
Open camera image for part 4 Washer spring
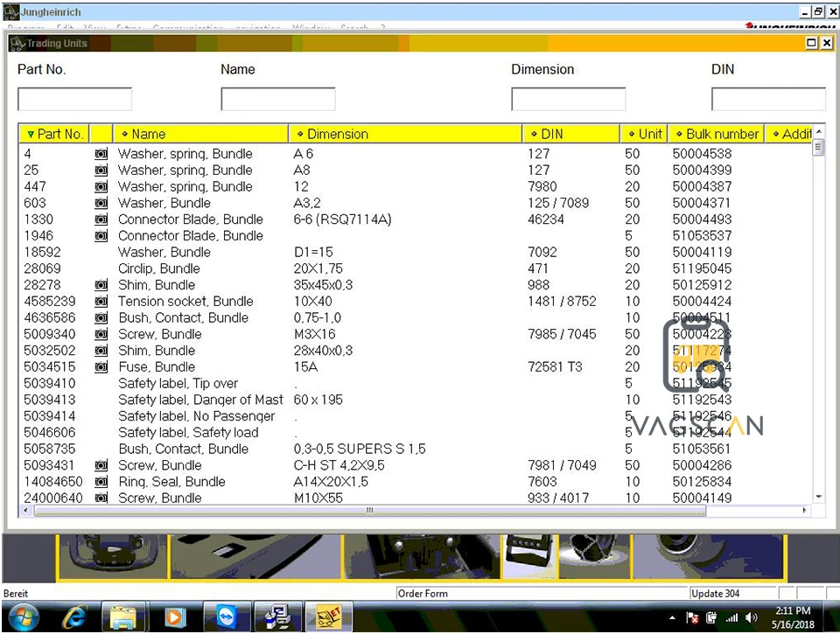pyautogui.click(x=101, y=154)
